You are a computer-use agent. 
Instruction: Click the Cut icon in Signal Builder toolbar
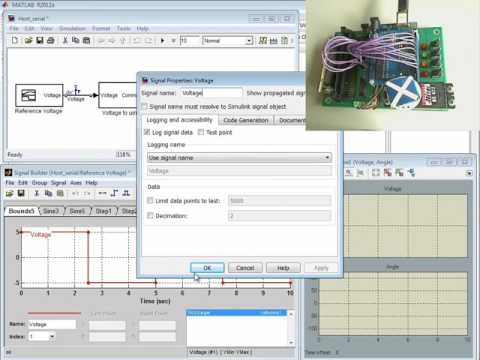coord(37,193)
